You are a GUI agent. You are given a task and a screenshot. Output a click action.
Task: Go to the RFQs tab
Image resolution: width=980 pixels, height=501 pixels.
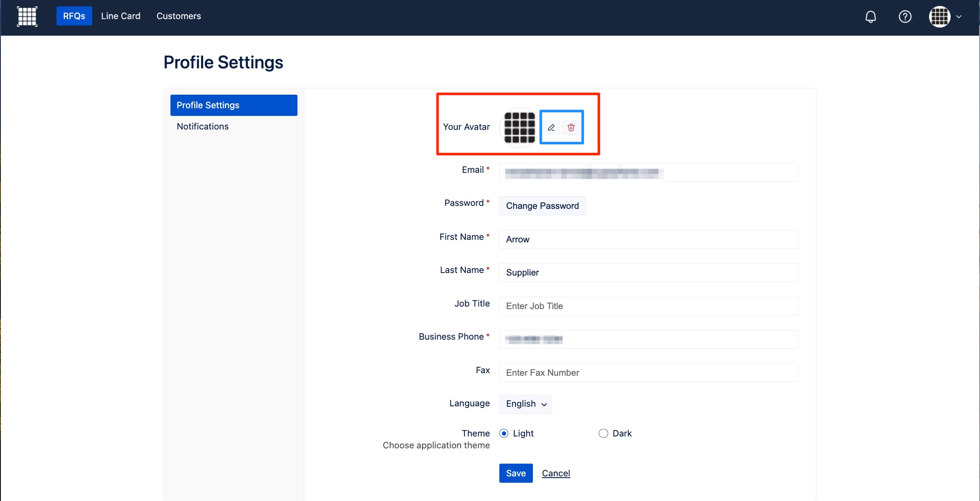[74, 16]
